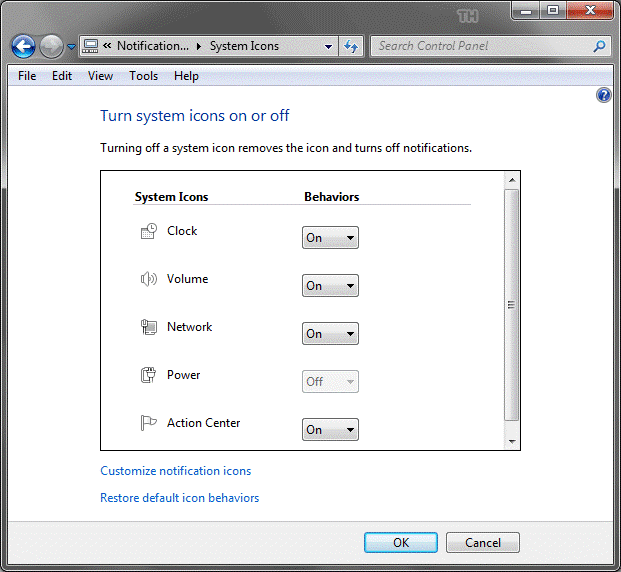The width and height of the screenshot is (621, 572).
Task: Open recent pages dropdown beside Forward button
Action: click(71, 47)
